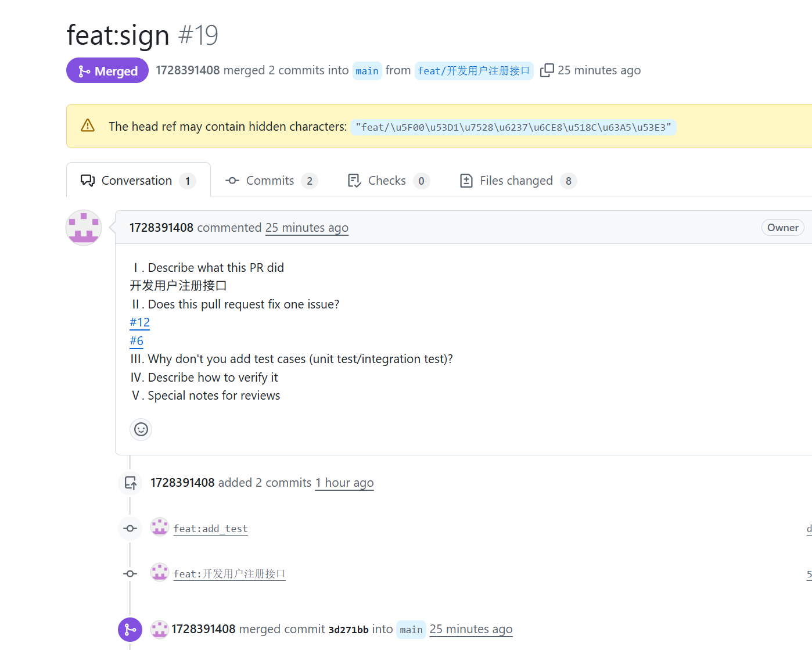Select 'Ⅴ. Special notes for reviews' text
Image resolution: width=812 pixels, height=650 pixels.
tap(206, 396)
